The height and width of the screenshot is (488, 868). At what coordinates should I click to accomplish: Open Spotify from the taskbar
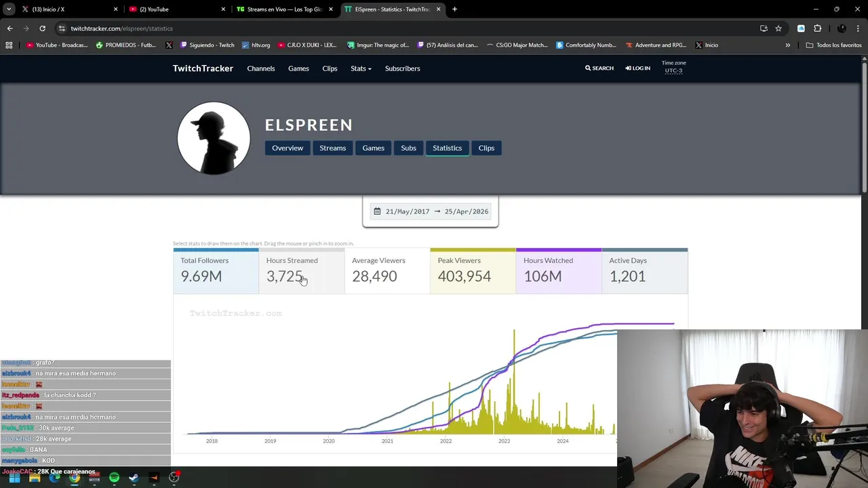coord(114,477)
